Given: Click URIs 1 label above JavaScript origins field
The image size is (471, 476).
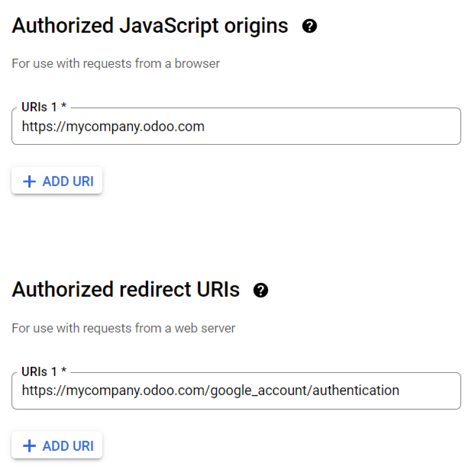Looking at the screenshot, I should (x=40, y=107).
